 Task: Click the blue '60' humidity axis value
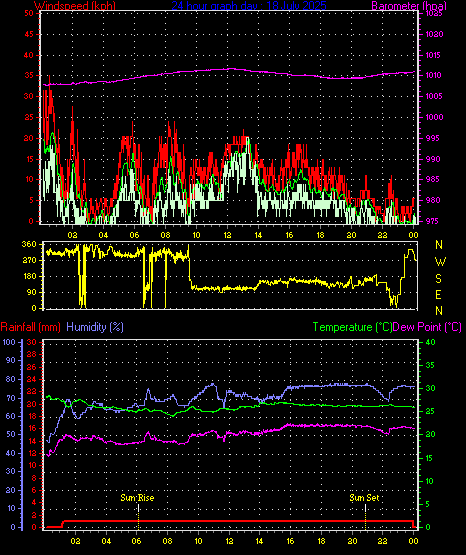(x=11, y=417)
